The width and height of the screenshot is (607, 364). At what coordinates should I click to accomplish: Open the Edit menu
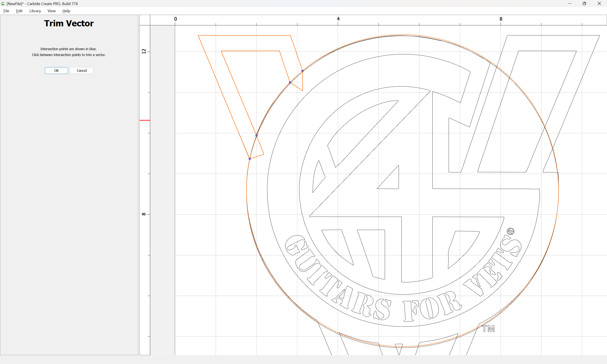19,11
